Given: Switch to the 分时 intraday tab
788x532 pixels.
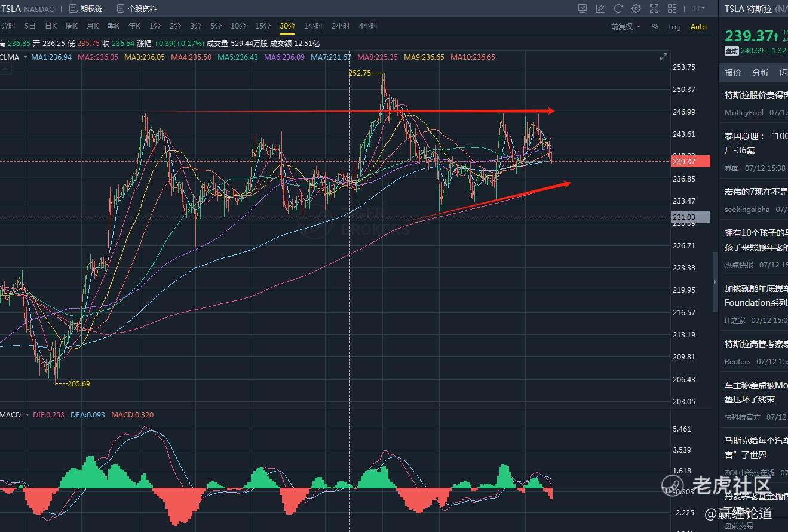Looking at the screenshot, I should [8, 26].
